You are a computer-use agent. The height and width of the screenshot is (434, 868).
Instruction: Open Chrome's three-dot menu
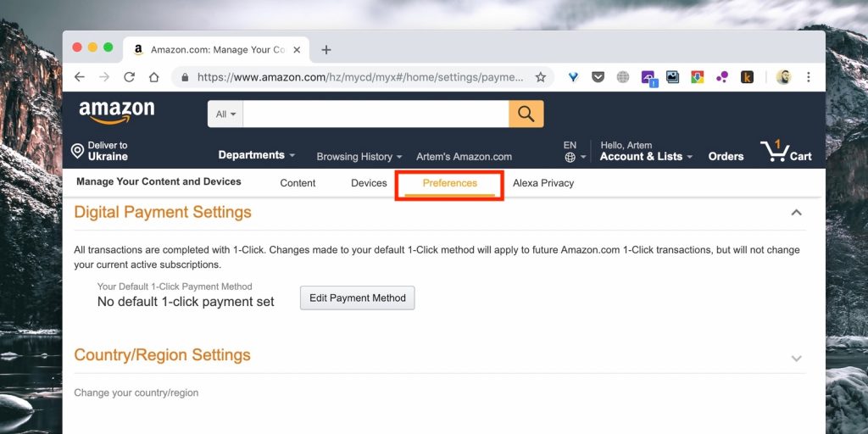tap(808, 77)
